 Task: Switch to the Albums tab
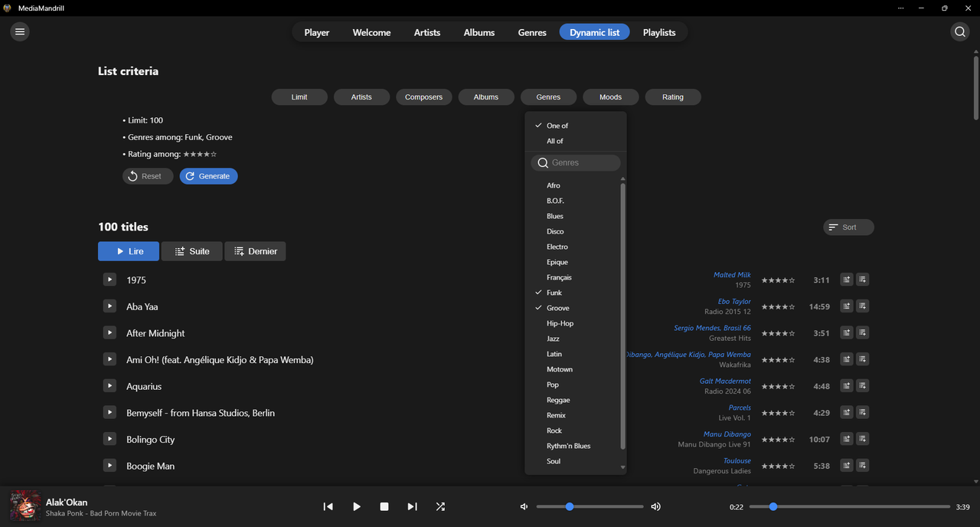[479, 32]
